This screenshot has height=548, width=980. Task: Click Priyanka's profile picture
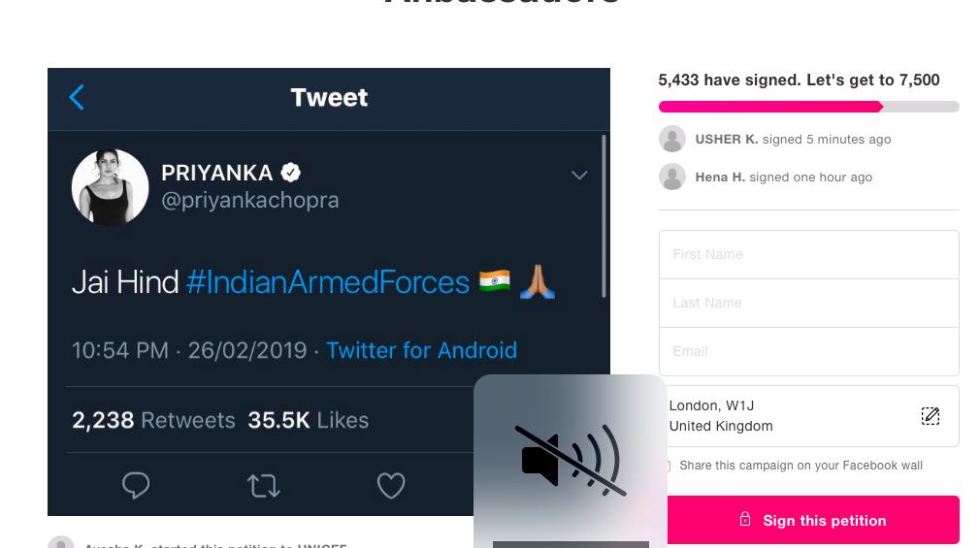(x=110, y=187)
